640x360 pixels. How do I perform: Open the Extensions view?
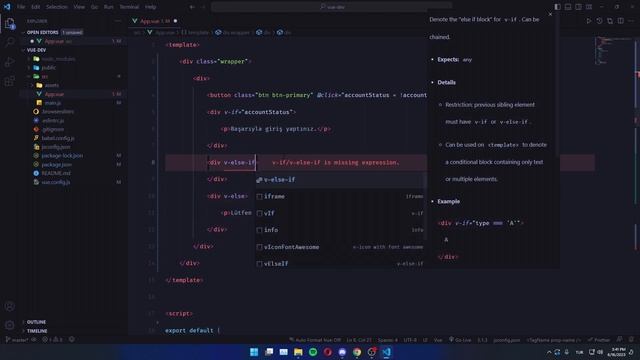click(9, 81)
